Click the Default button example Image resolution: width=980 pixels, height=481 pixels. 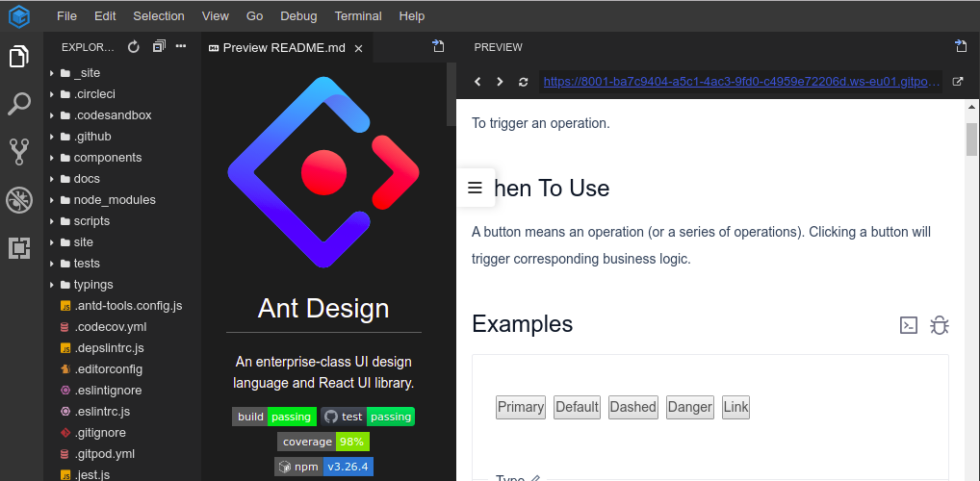[577, 407]
